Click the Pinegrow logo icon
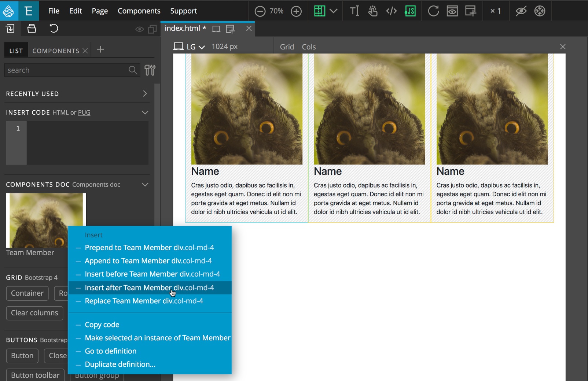 (8, 11)
